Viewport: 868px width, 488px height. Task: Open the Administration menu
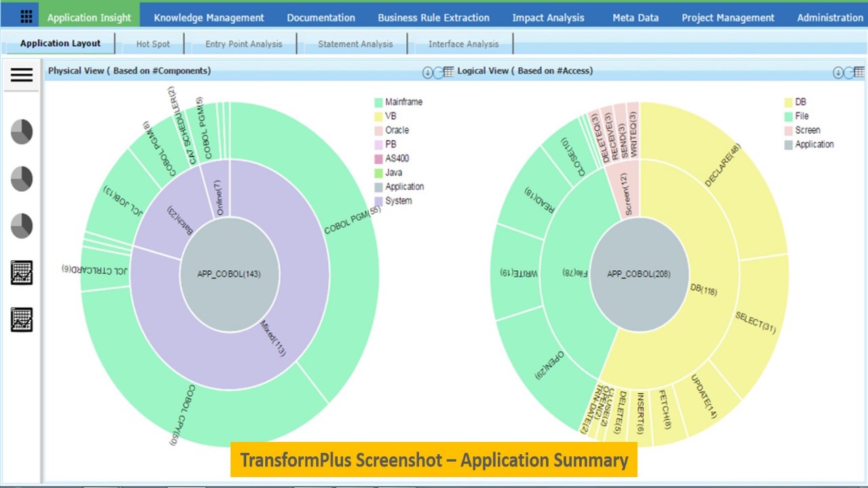[x=830, y=18]
